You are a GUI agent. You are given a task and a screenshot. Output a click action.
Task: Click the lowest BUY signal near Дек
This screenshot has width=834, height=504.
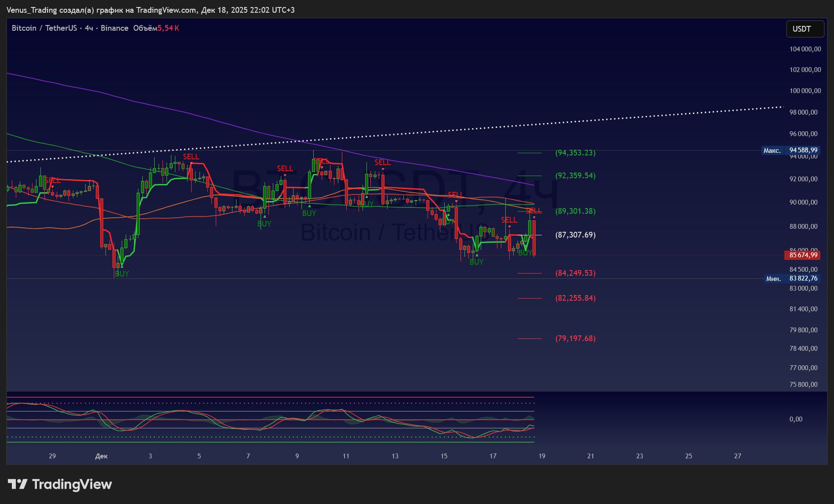tap(122, 274)
